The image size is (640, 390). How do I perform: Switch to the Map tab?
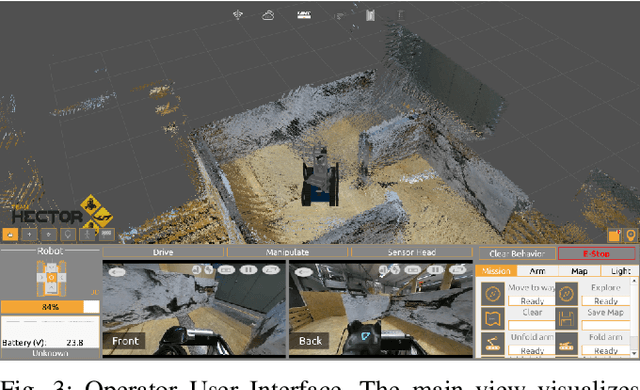click(x=579, y=271)
